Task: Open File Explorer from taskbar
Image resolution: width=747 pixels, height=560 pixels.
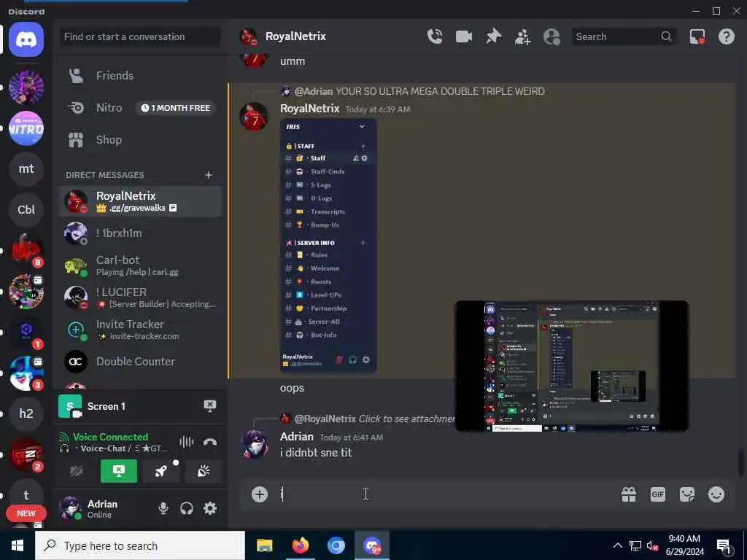Action: click(x=264, y=545)
